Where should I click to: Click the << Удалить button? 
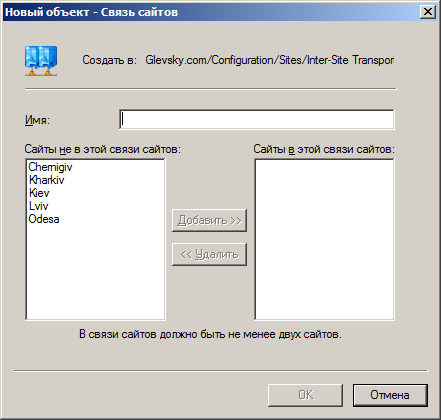pos(209,254)
